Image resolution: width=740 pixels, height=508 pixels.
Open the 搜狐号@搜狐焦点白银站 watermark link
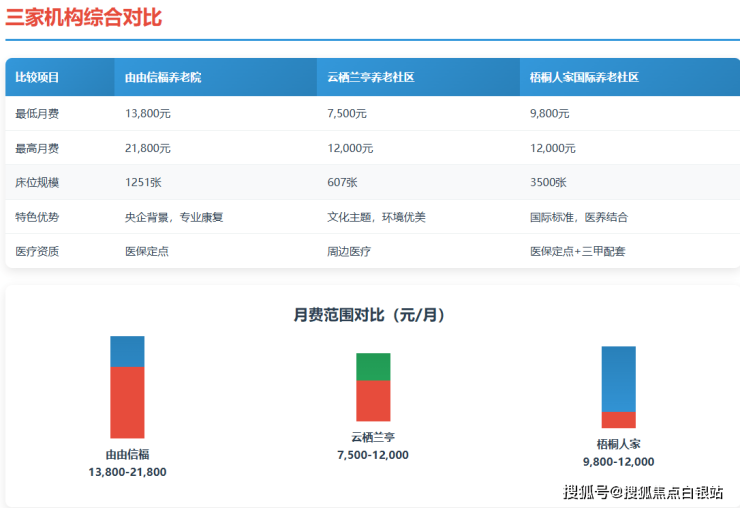click(643, 491)
